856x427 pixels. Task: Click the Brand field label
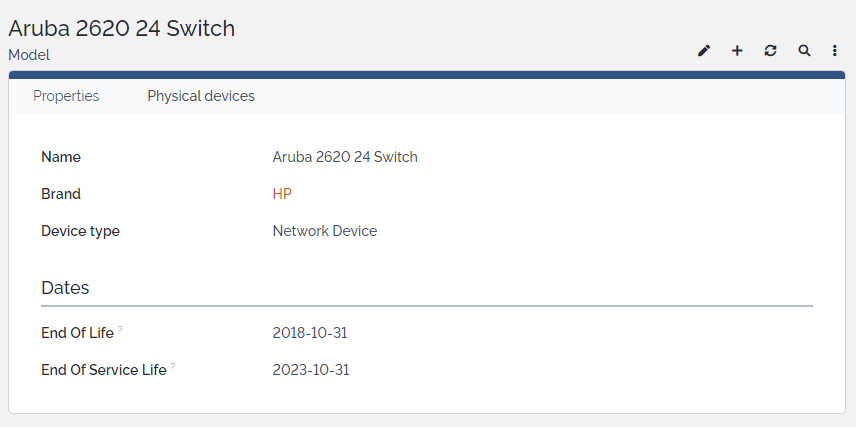coord(61,194)
